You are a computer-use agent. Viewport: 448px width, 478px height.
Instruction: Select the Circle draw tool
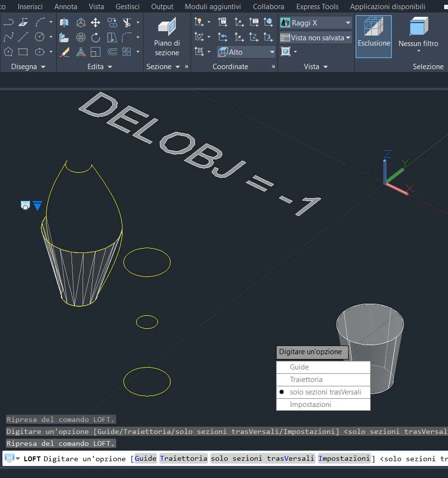(x=40, y=37)
